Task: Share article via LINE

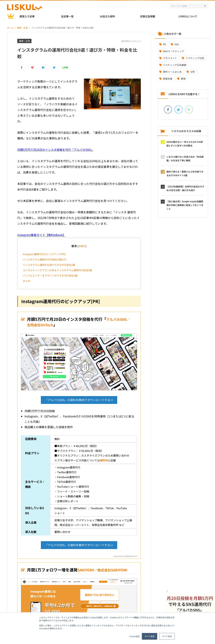Action: [x=65, y=68]
